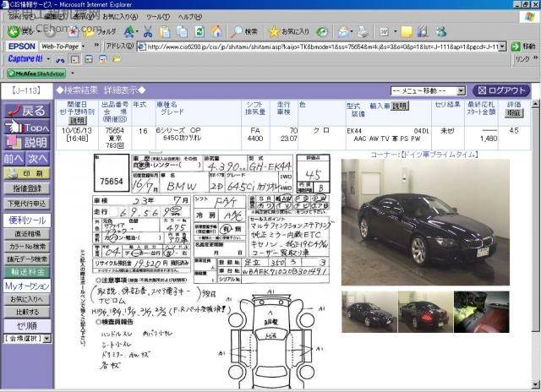Click the IE Back arrow button
This screenshot has height=392, width=541.
coord(14,32)
